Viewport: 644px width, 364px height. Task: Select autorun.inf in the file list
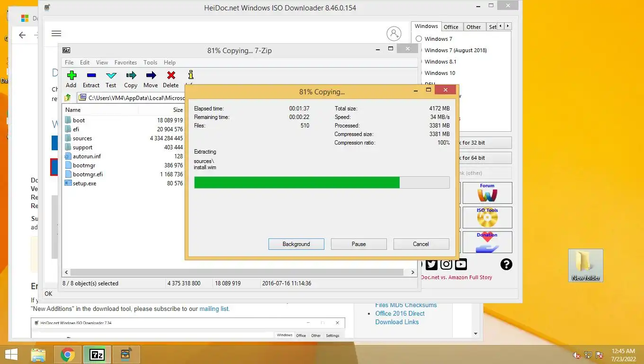click(x=124, y=156)
